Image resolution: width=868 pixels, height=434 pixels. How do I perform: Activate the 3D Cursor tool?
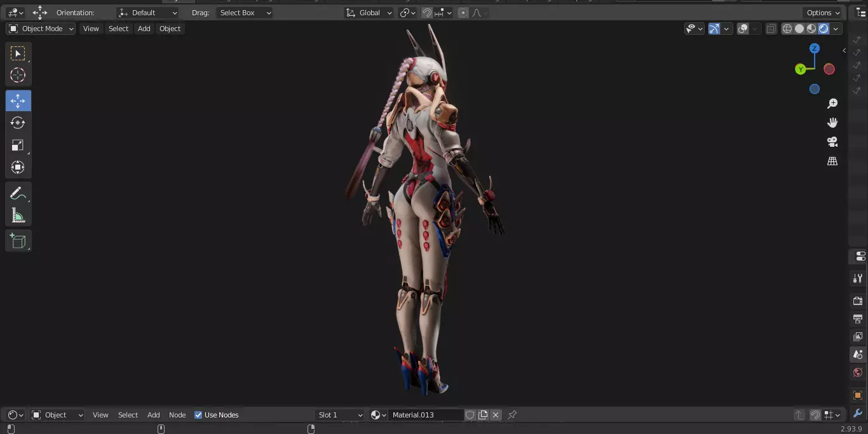click(x=18, y=75)
